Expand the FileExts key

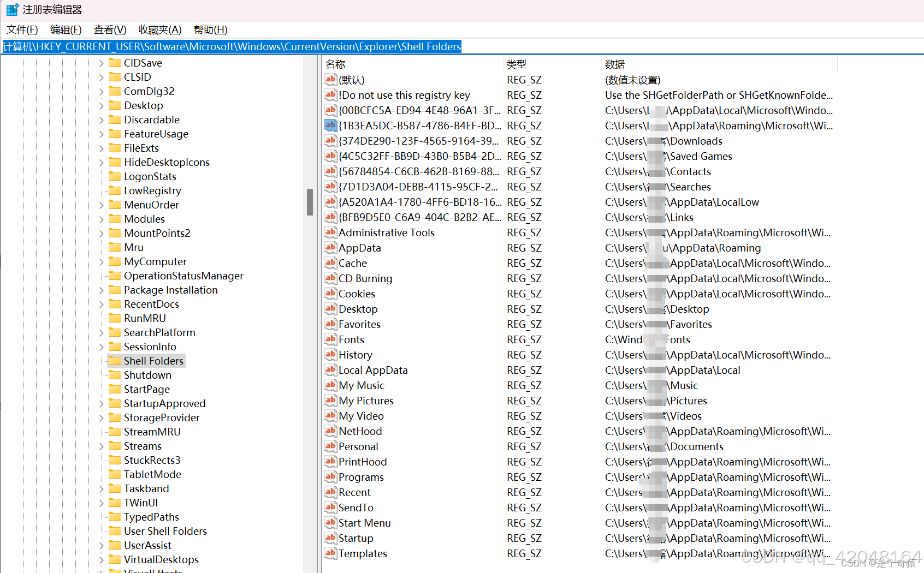click(x=102, y=148)
